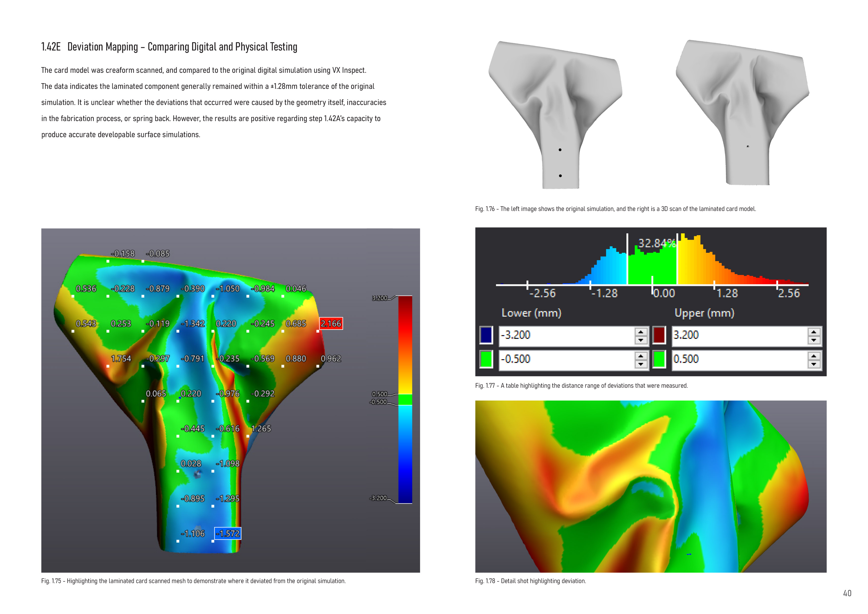The height and width of the screenshot is (614, 868).
Task: Decrease the 3.200 value with the down arrow
Action: [x=814, y=340]
